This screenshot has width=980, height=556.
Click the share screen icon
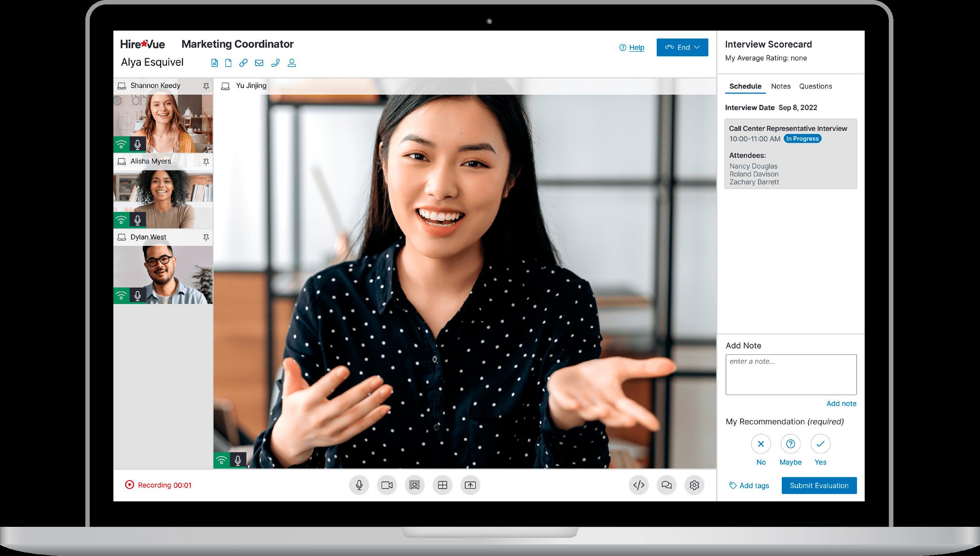click(470, 485)
